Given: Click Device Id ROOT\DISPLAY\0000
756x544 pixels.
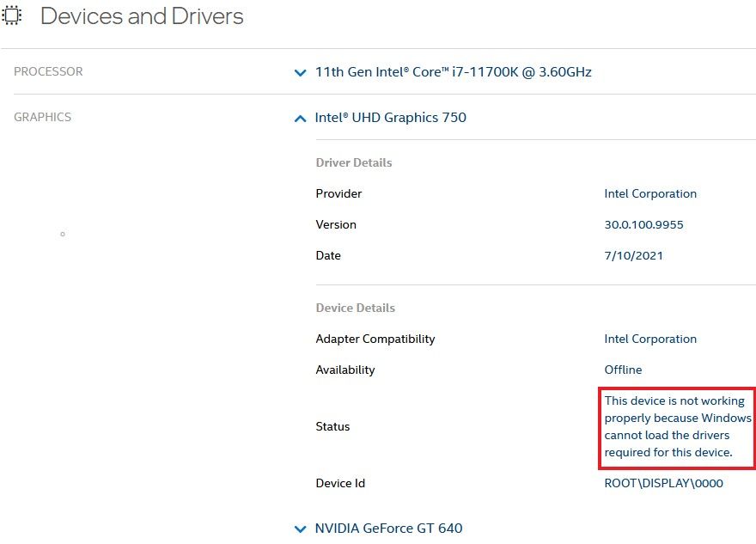Looking at the screenshot, I should pos(663,483).
